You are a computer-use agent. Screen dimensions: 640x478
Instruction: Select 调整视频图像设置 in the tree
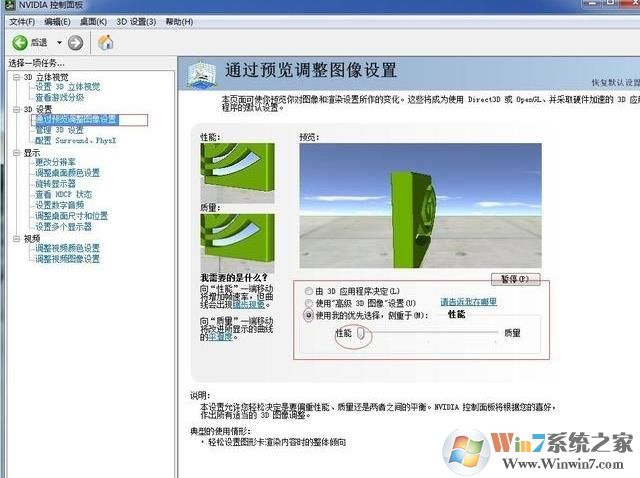(67, 258)
